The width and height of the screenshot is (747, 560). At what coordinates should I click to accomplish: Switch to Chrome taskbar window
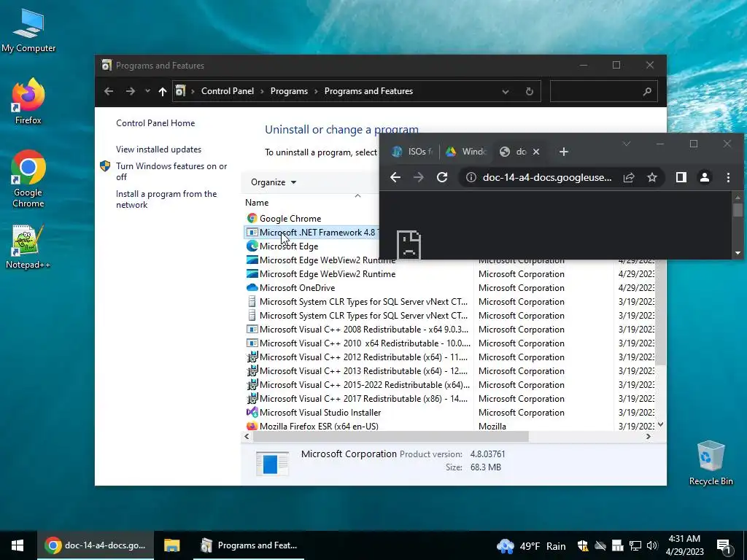pos(96,545)
